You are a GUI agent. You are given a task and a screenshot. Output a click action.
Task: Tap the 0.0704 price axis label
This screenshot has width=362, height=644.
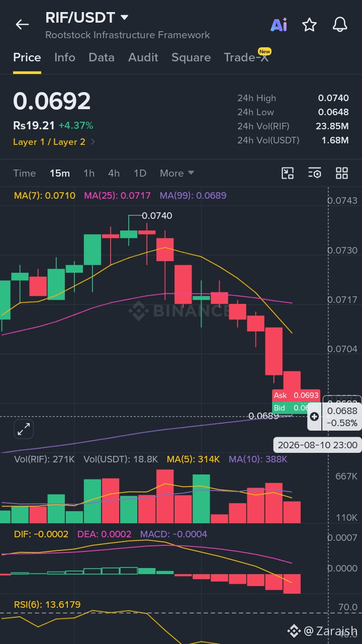point(342,349)
